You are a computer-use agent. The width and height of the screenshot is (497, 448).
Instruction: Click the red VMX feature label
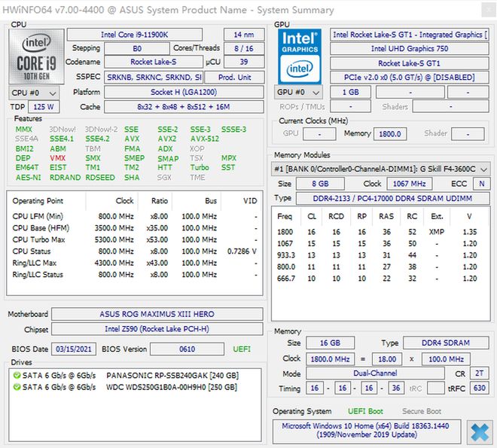tap(57, 158)
